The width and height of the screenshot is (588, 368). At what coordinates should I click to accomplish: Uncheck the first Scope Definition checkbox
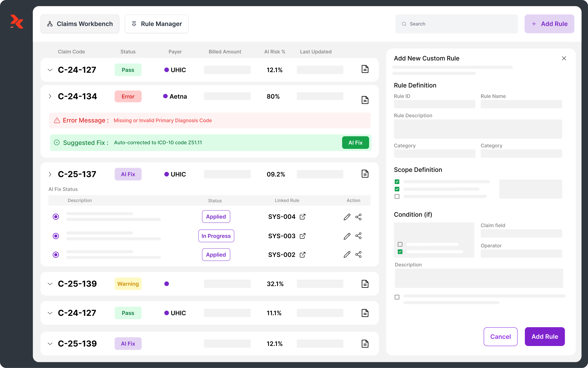point(397,182)
